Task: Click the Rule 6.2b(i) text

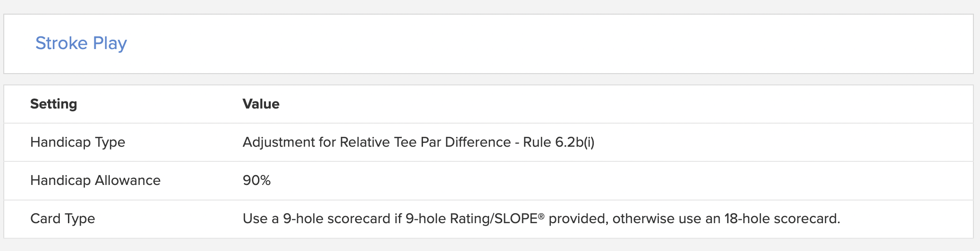Action: (559, 142)
